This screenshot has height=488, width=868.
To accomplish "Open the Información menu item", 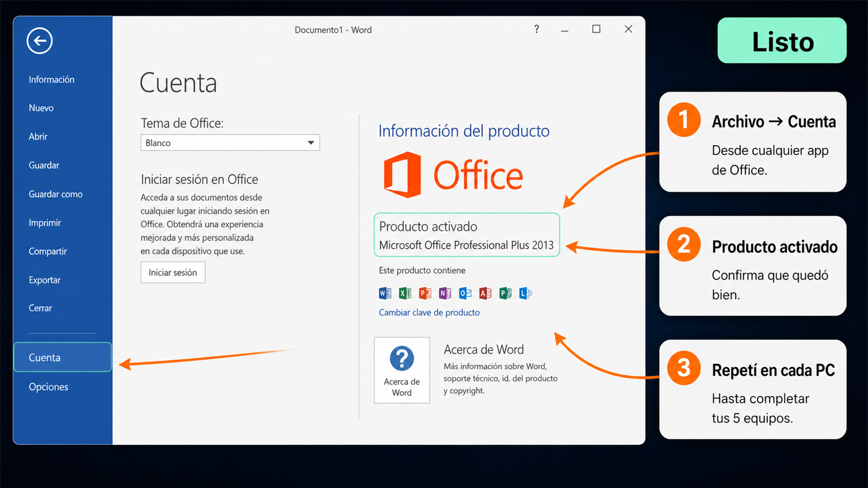I will 51,80.
